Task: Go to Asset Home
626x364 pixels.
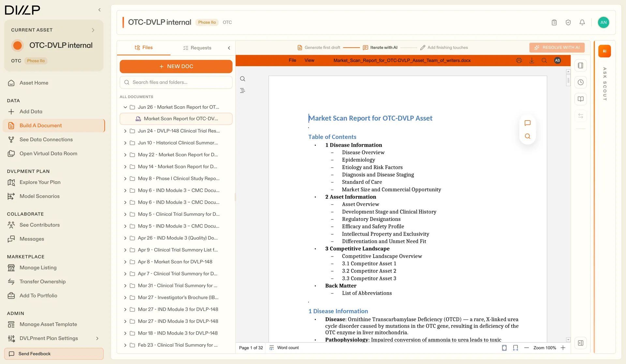Action: click(54, 83)
